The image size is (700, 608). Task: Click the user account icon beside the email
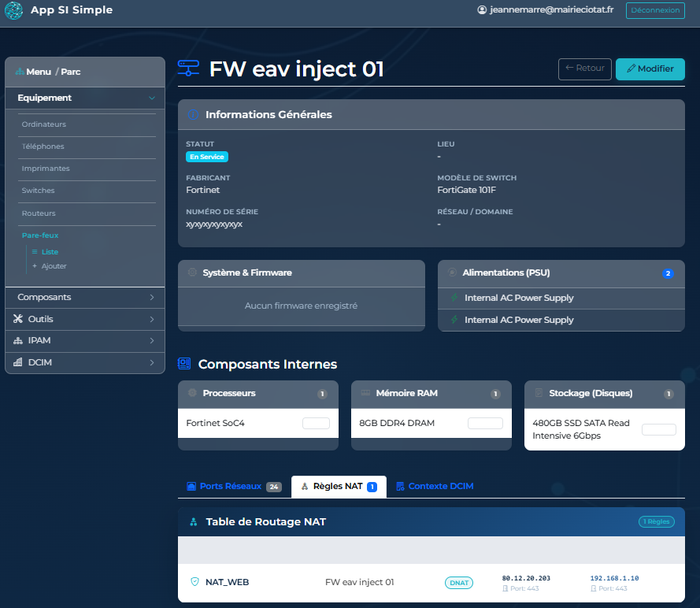(x=482, y=9)
